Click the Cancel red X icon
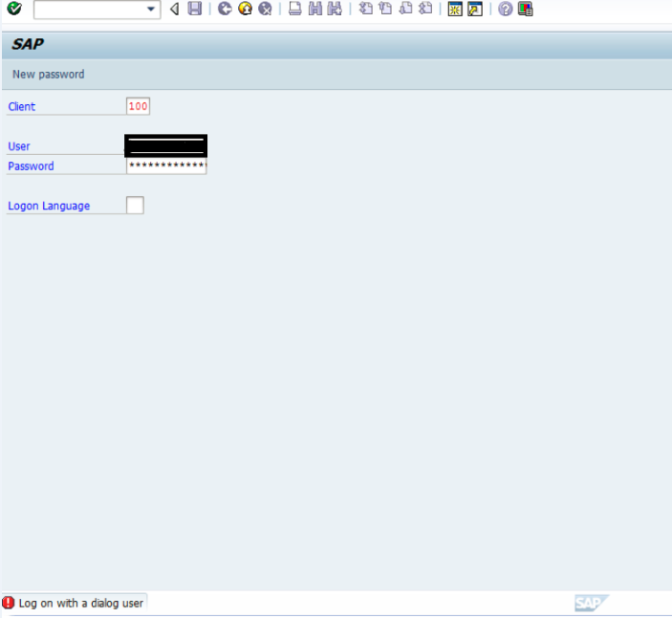 click(x=266, y=9)
